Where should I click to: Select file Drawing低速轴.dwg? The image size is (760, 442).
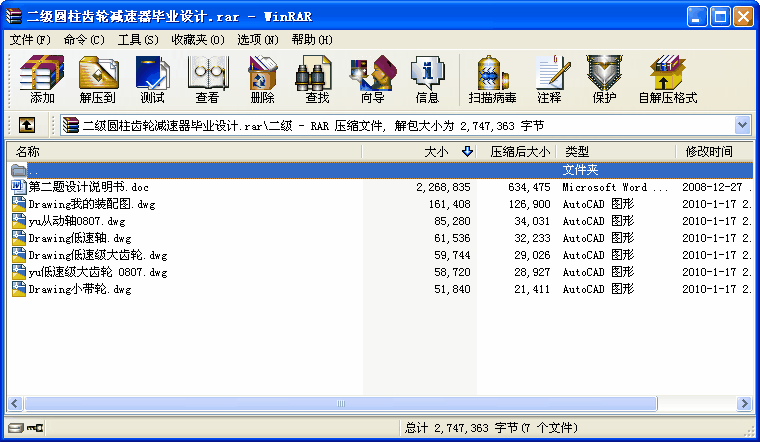(x=79, y=238)
